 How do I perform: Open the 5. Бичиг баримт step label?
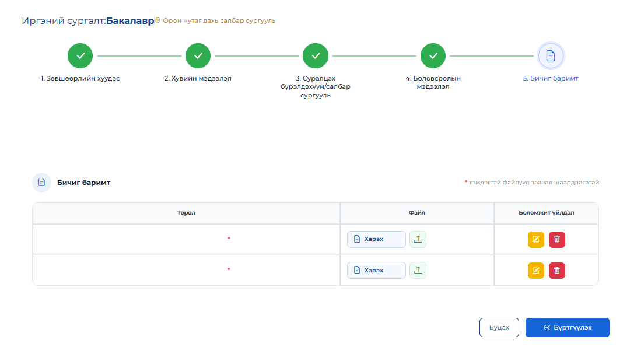click(551, 78)
